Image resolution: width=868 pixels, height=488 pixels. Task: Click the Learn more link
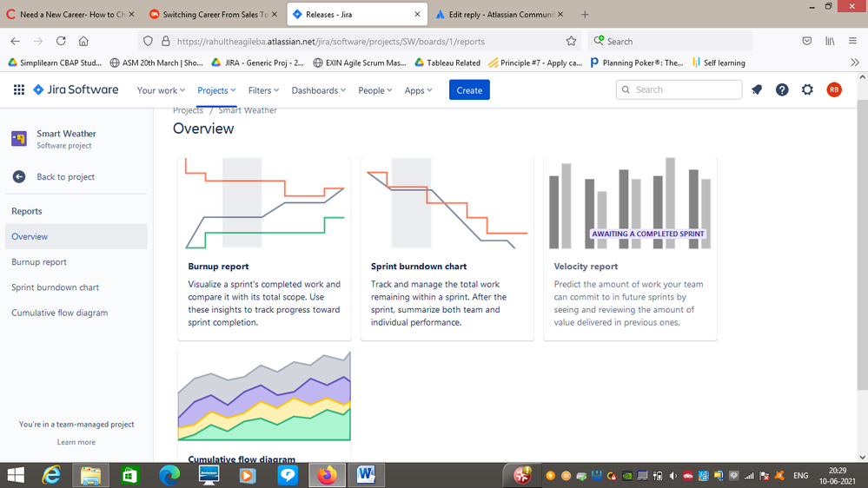point(76,442)
